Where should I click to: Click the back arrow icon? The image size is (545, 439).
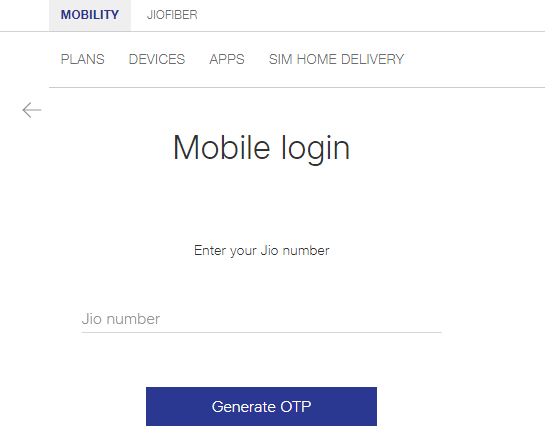click(32, 110)
